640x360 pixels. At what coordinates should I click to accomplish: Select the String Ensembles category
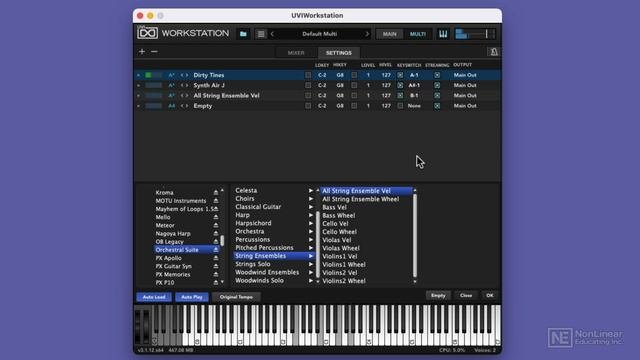274,256
